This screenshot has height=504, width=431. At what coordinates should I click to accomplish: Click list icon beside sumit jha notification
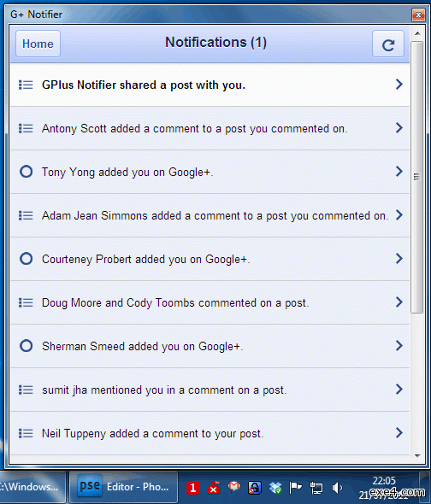[26, 390]
